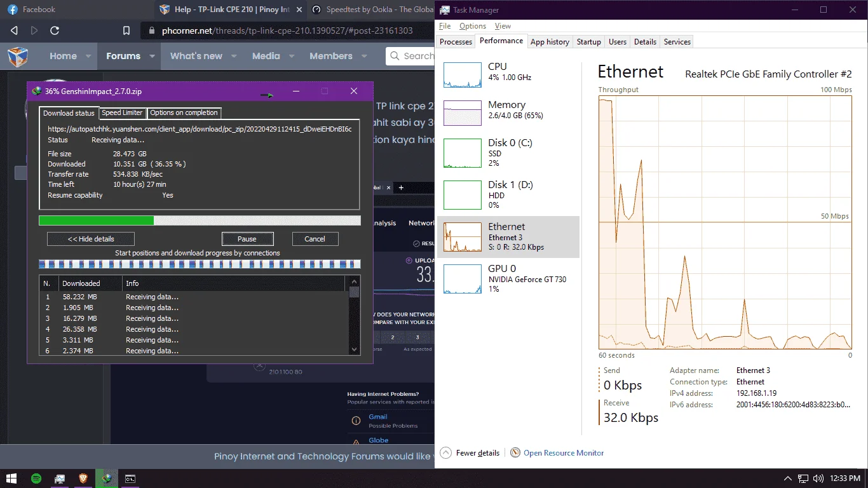Open the Internet Download Manager window icon menu
This screenshot has width=868, height=488.
click(37, 91)
